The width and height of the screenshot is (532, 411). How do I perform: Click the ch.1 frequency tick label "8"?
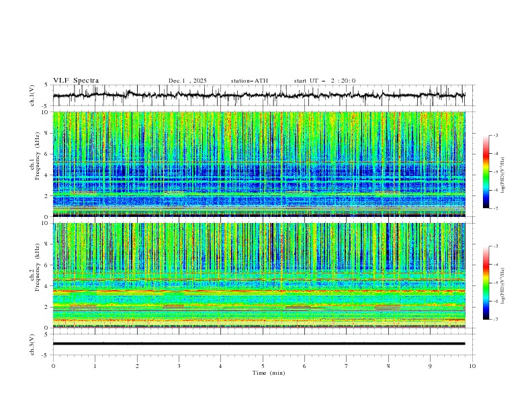[47, 133]
